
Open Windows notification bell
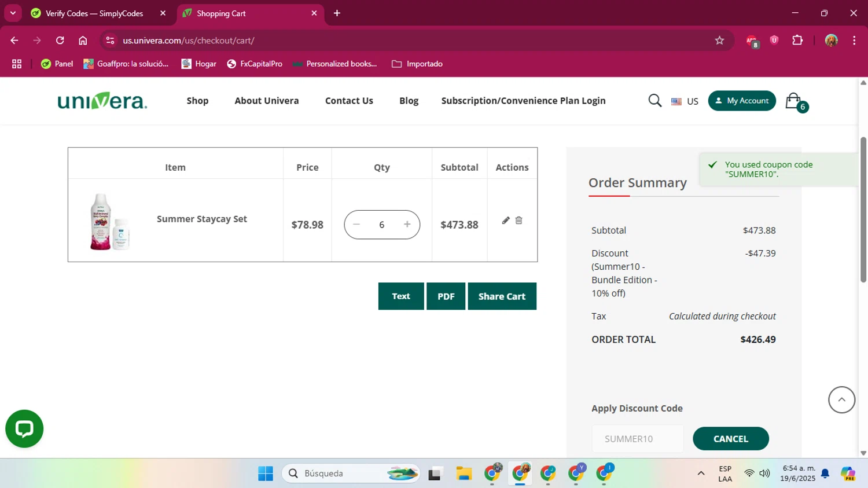825,474
